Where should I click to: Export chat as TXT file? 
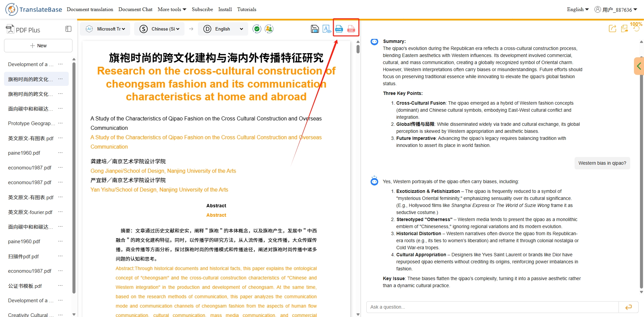(624, 29)
